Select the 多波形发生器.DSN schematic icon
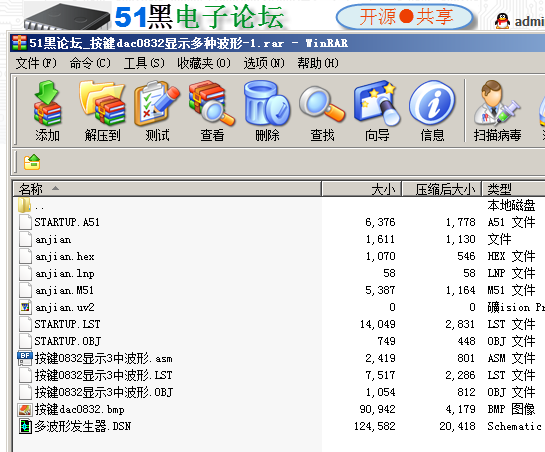 point(25,426)
